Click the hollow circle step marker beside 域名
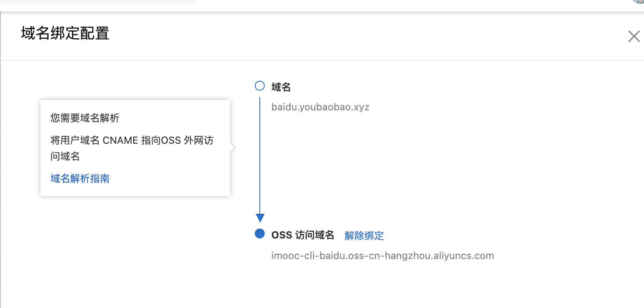The image size is (644, 308). pyautogui.click(x=260, y=86)
